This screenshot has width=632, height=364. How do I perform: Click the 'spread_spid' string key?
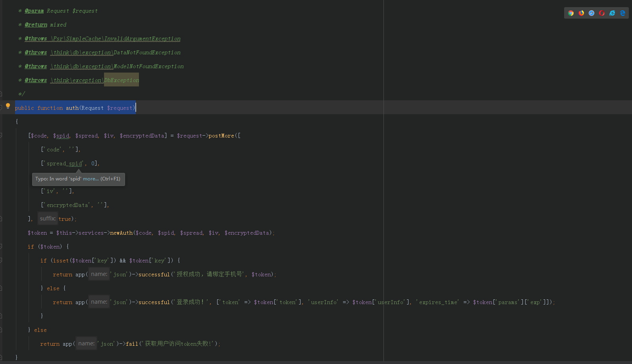pos(64,163)
